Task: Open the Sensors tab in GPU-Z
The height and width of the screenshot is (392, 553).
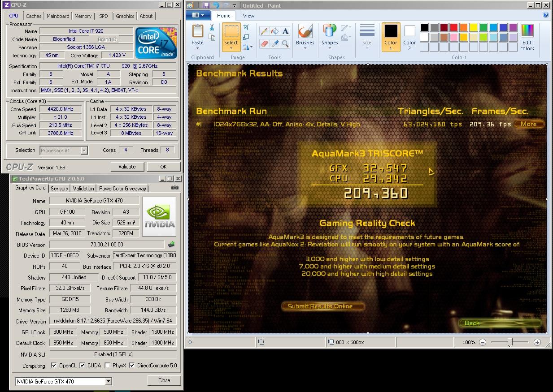Action: point(60,189)
